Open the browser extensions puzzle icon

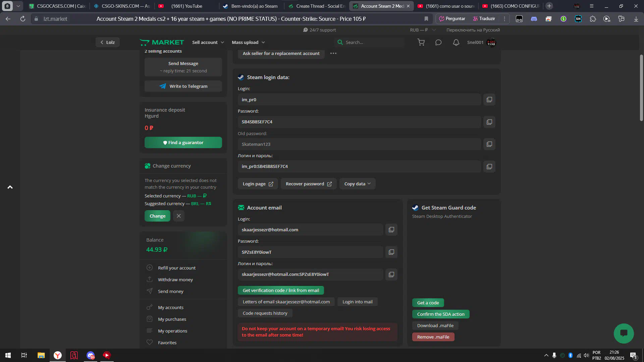coord(593,19)
